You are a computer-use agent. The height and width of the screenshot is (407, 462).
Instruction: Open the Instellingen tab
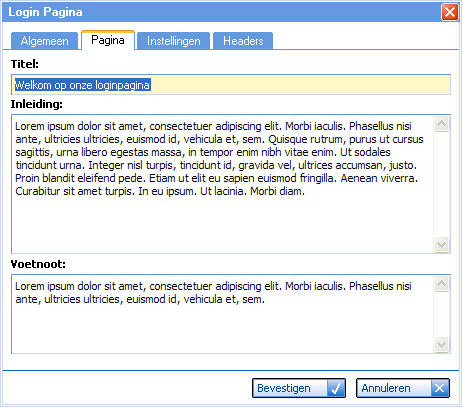(x=173, y=41)
